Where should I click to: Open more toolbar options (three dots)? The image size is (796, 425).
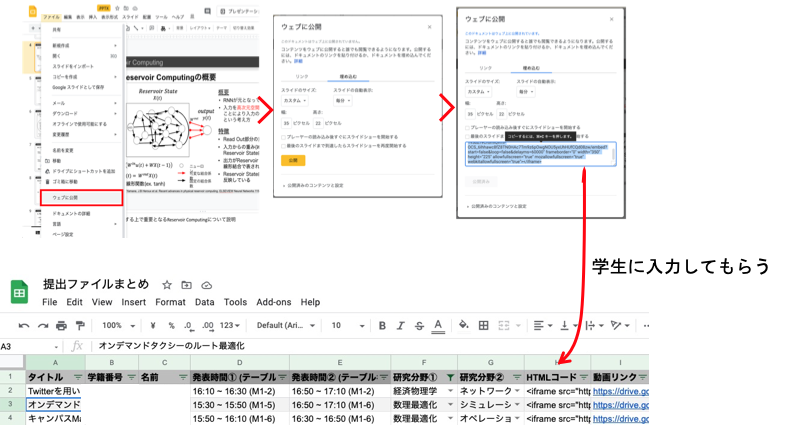[645, 325]
